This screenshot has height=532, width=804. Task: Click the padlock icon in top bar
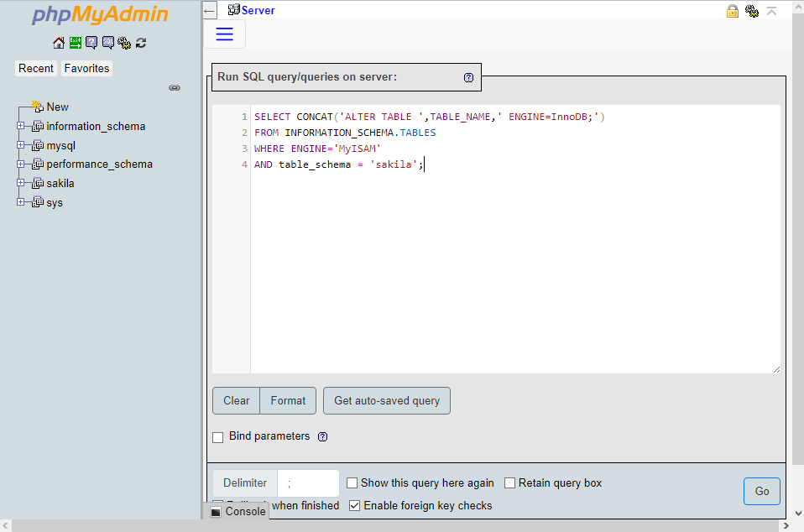tap(733, 11)
